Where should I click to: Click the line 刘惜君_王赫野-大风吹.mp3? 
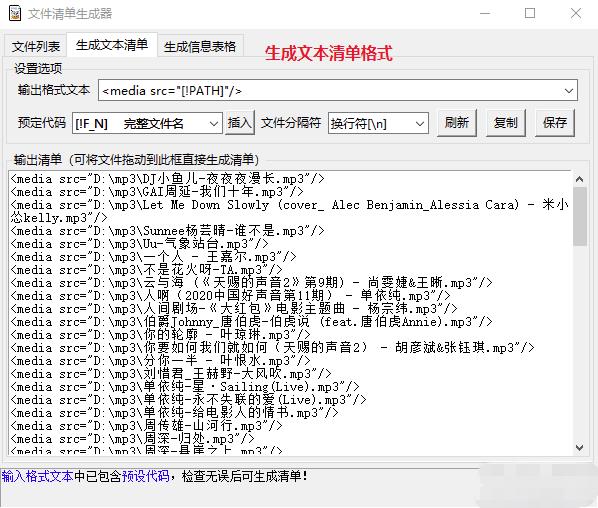[171, 373]
